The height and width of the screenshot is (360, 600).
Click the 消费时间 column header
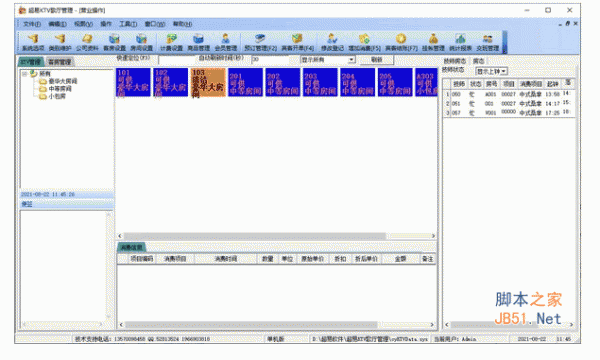click(226, 259)
